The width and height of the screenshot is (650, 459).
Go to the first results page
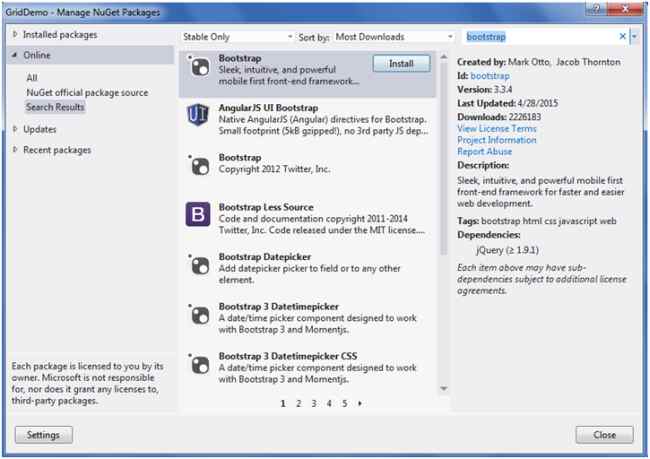tap(283, 403)
